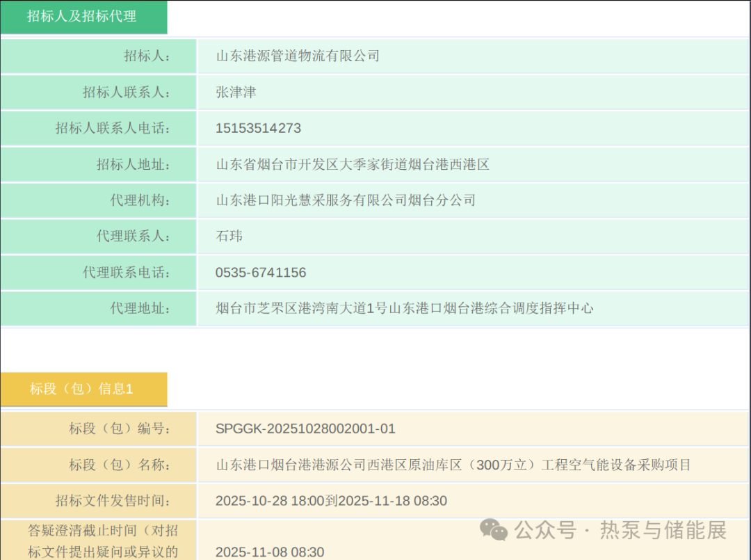Click agent address 烟台市芝罘区港湾南大道1号
Image resolution: width=751 pixels, height=560 pixels.
click(302, 308)
